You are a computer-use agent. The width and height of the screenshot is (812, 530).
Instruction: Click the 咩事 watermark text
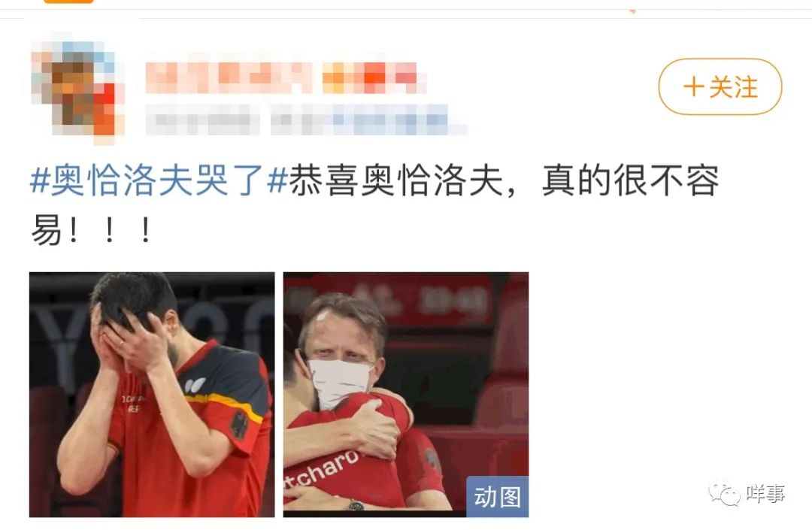click(x=765, y=494)
